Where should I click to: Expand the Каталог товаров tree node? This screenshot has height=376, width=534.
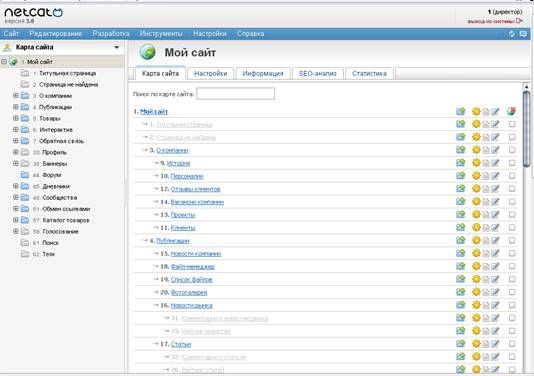click(x=15, y=220)
